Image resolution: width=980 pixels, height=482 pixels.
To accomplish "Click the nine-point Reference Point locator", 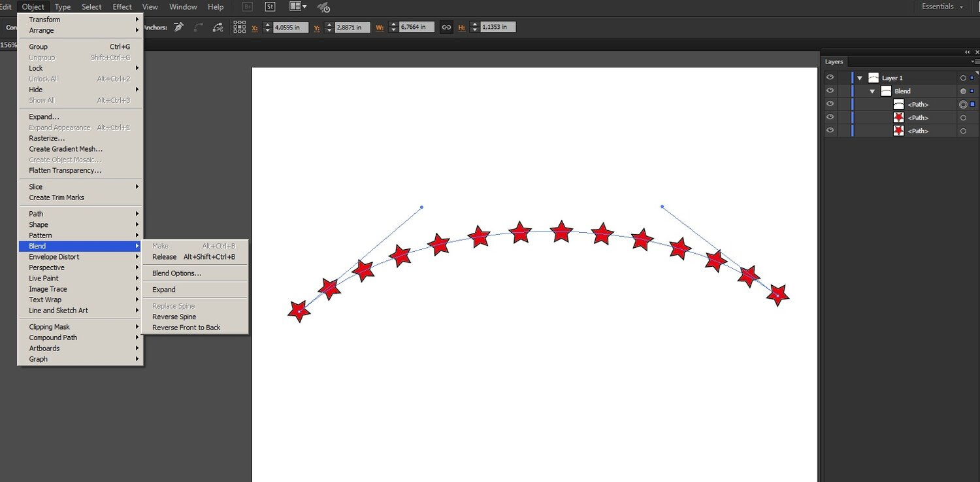I will click(x=240, y=27).
